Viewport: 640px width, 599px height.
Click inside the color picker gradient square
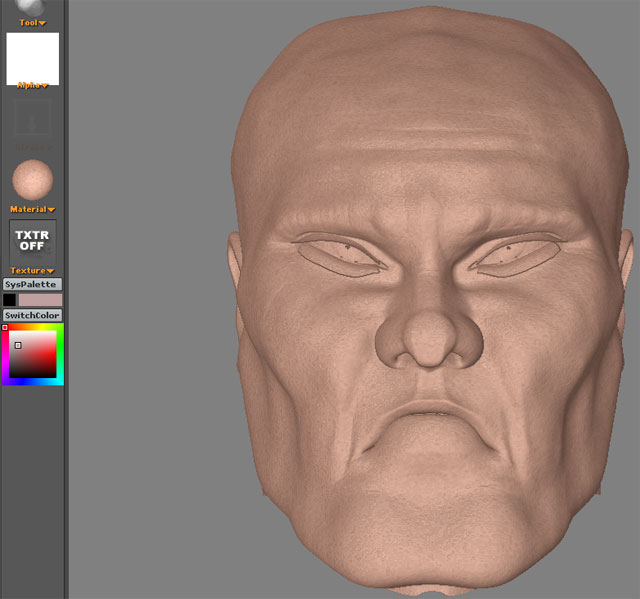38,360
